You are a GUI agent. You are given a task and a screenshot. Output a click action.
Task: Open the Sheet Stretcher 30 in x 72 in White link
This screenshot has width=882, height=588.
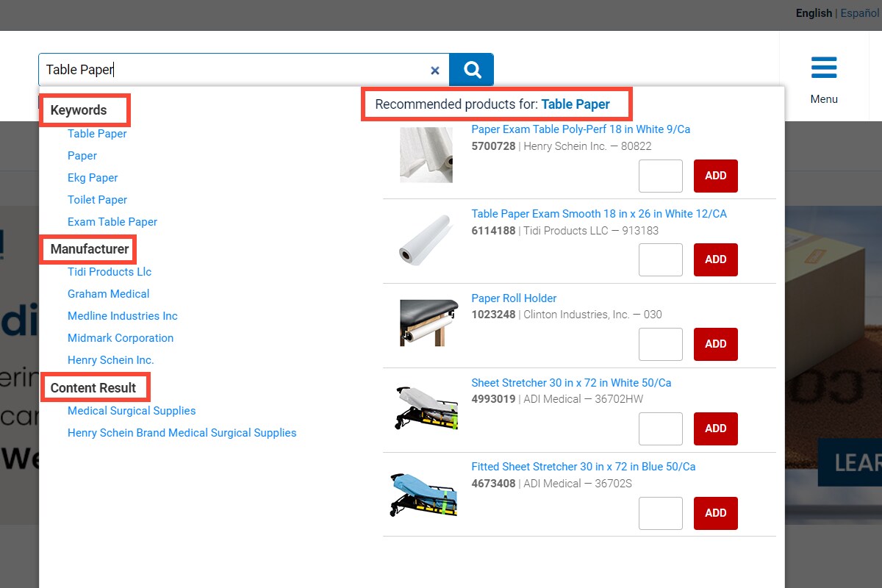(571, 383)
